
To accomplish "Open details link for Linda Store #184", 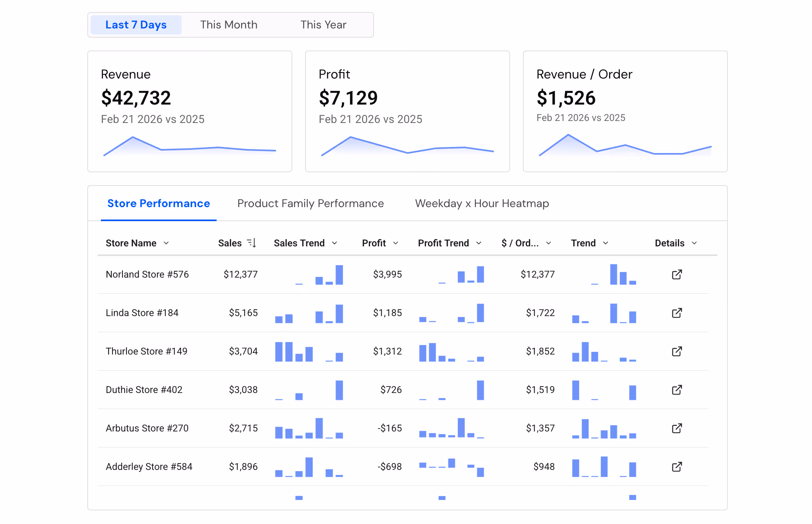I will coord(677,313).
